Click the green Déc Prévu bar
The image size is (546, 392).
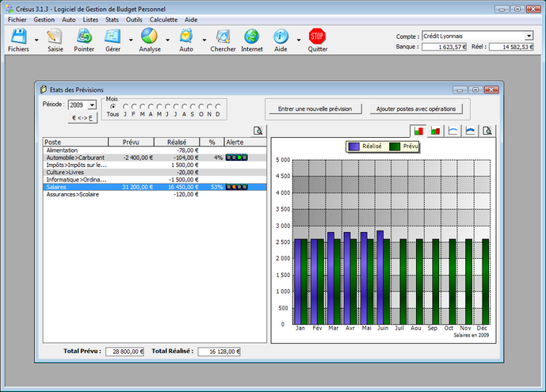[486, 282]
